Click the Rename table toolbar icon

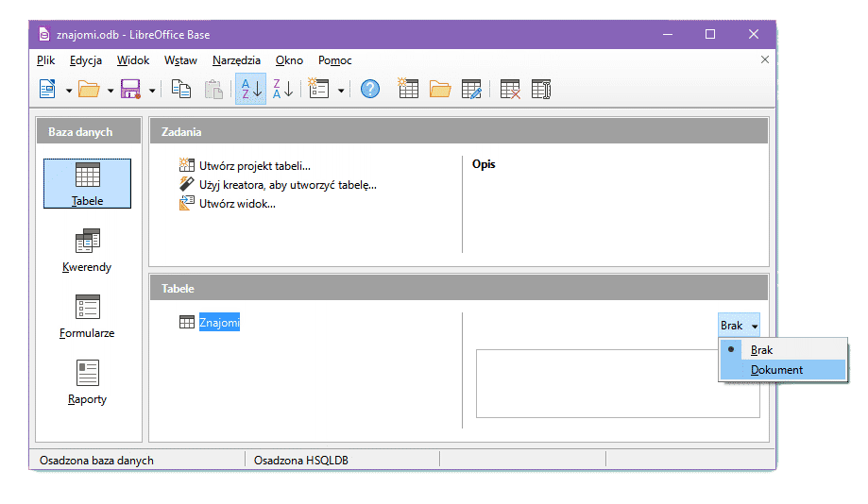coord(541,89)
